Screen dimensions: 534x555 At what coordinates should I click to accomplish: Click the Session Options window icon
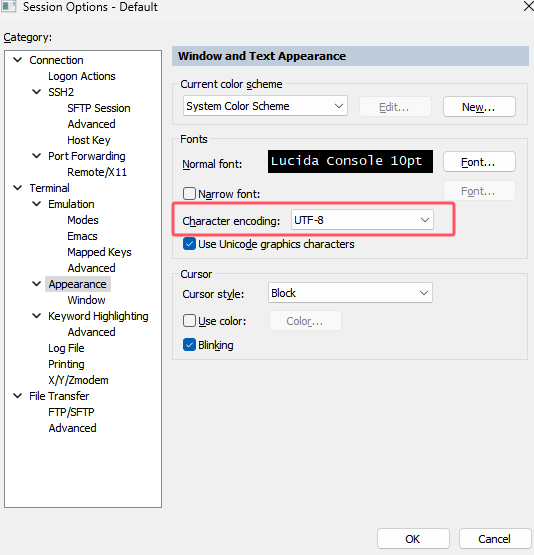tap(8, 6)
